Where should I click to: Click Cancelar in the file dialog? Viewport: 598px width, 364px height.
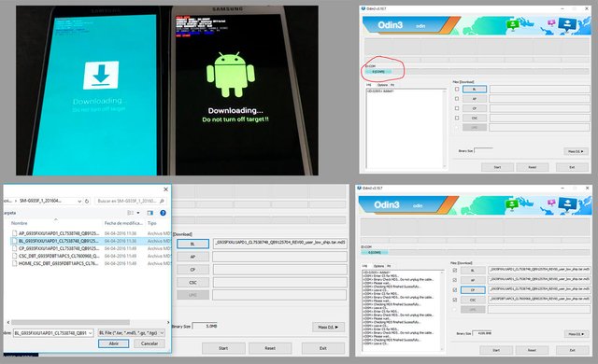pos(149,343)
